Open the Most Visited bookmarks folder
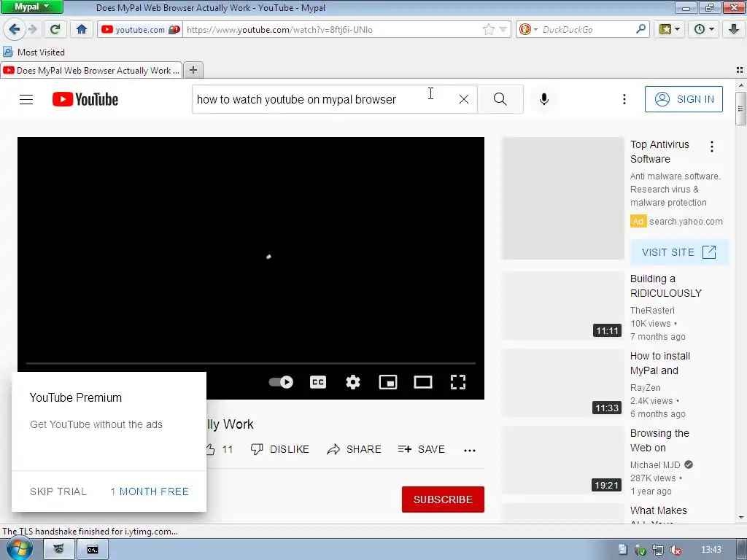The width and height of the screenshot is (747, 560). (x=34, y=52)
